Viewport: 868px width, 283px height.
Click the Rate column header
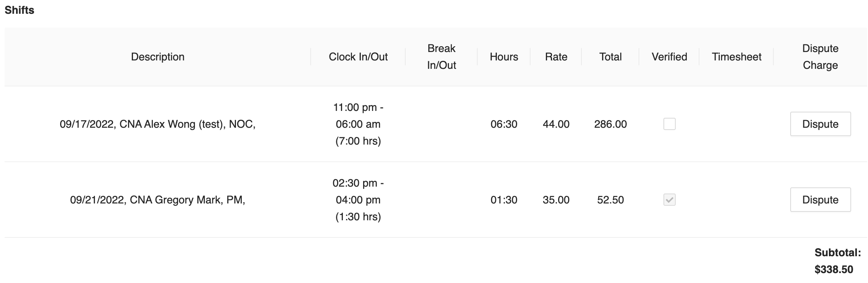pos(556,57)
